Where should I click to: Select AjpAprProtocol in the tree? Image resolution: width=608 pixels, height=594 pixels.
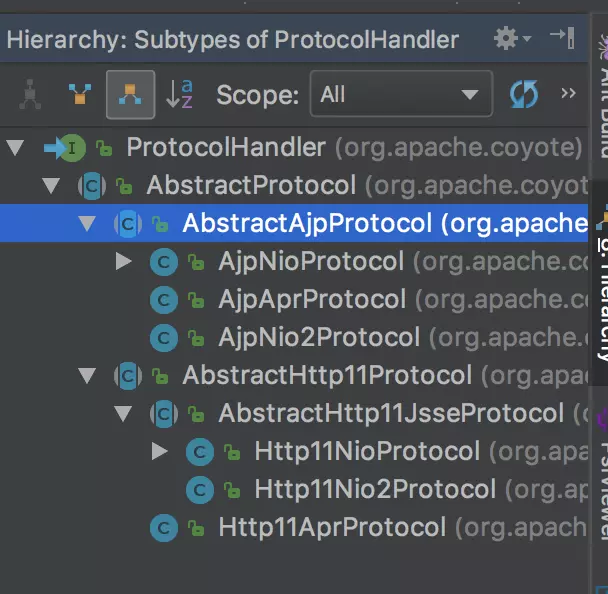pos(311,300)
